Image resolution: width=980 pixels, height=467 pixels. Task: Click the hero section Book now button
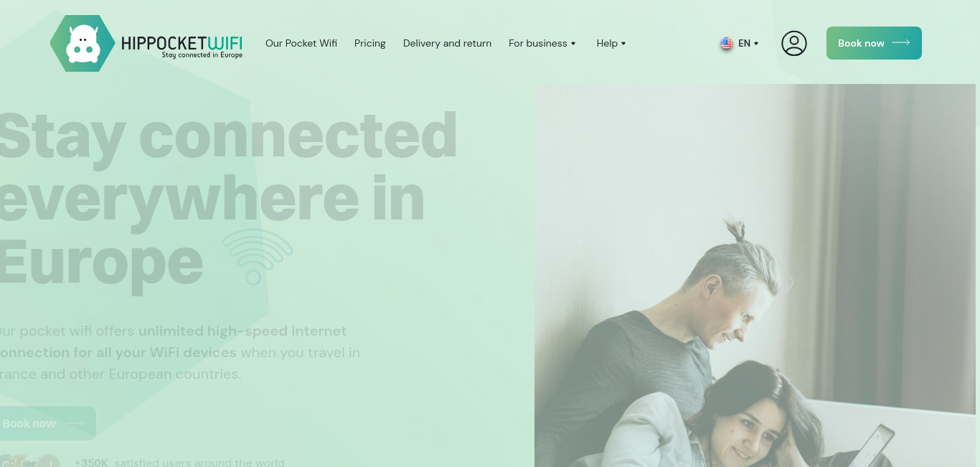coord(44,423)
